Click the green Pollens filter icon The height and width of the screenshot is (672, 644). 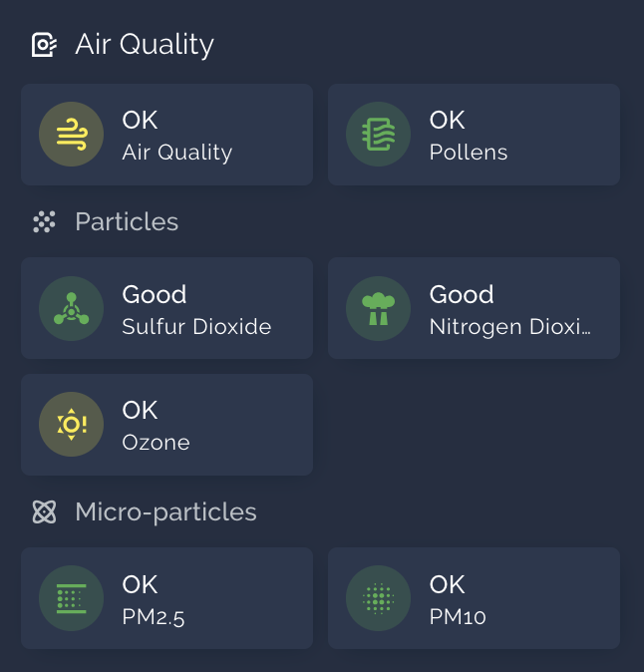pos(379,135)
